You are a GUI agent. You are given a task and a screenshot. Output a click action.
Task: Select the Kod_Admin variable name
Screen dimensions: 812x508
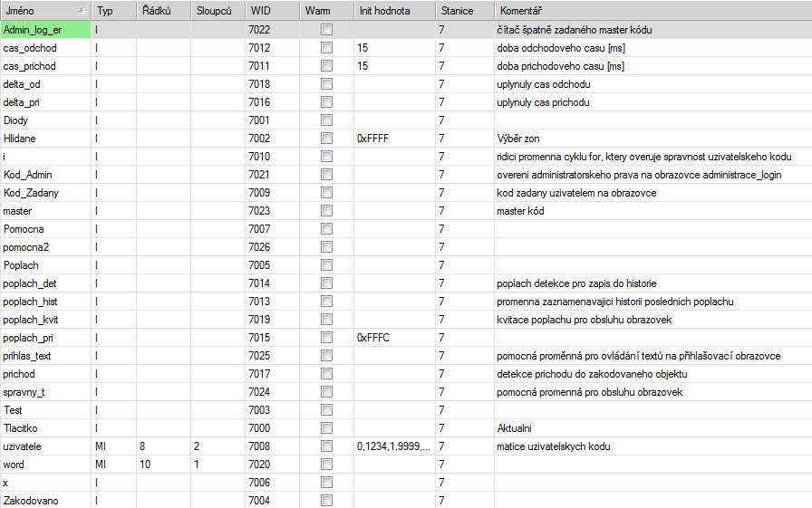point(27,175)
